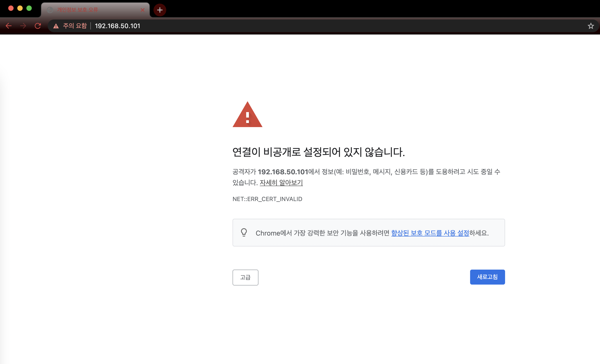Select the 개인정보 보호 오류 tab

point(83,10)
